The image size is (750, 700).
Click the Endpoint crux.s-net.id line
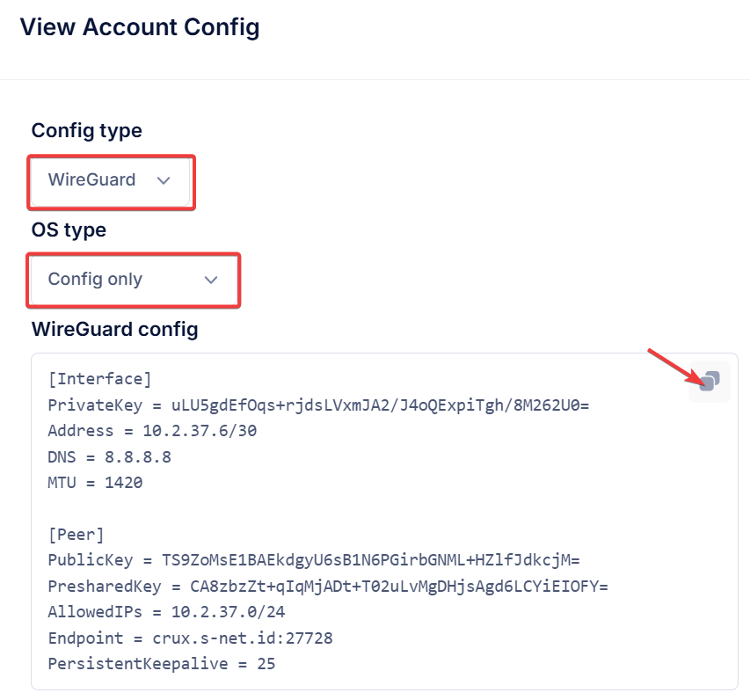(191, 638)
